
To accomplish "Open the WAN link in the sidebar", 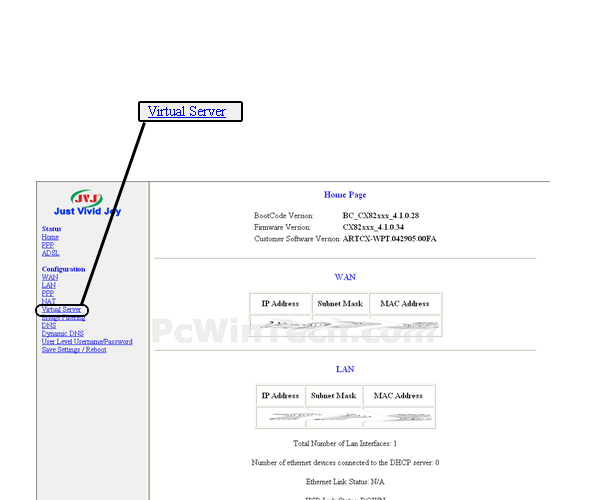I will (50, 277).
